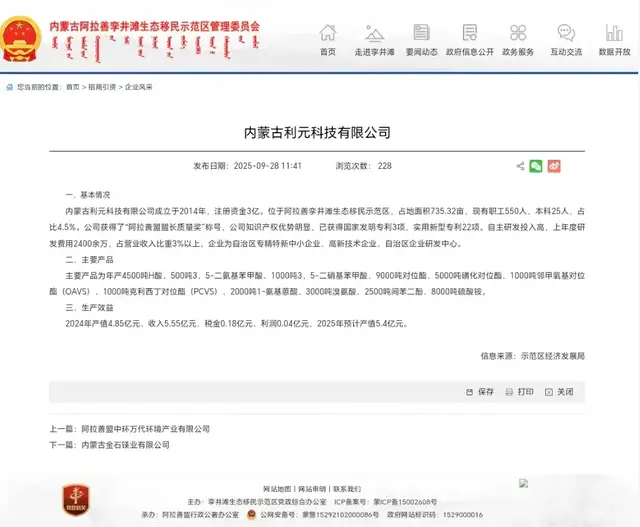
Task: Open 政府信息公开 menu label
Action: [x=470, y=52]
